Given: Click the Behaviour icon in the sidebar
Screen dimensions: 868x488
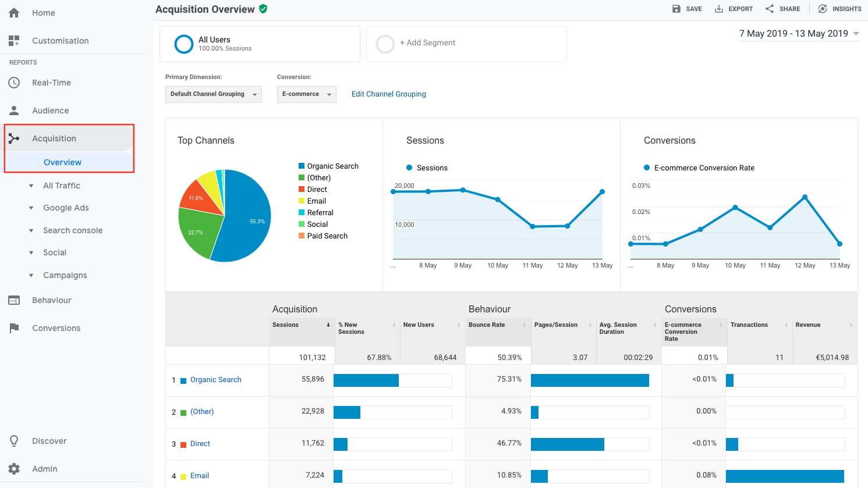Looking at the screenshot, I should tap(14, 300).
